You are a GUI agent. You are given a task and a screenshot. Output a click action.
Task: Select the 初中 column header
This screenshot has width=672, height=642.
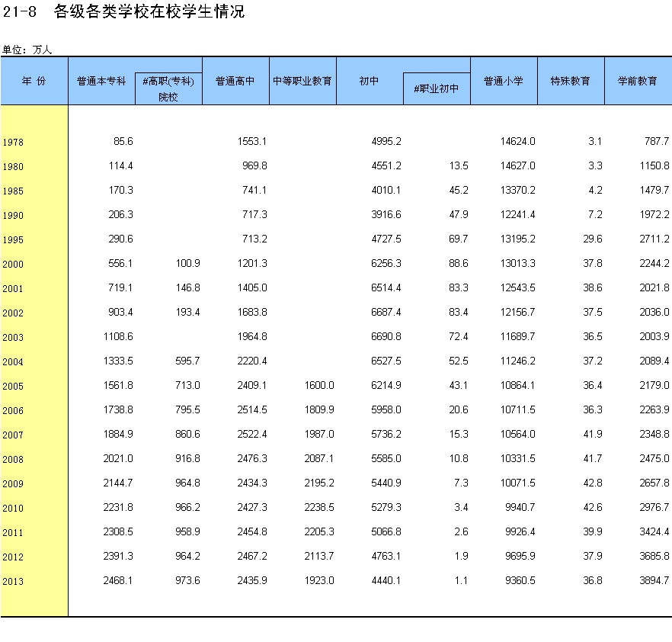point(370,81)
